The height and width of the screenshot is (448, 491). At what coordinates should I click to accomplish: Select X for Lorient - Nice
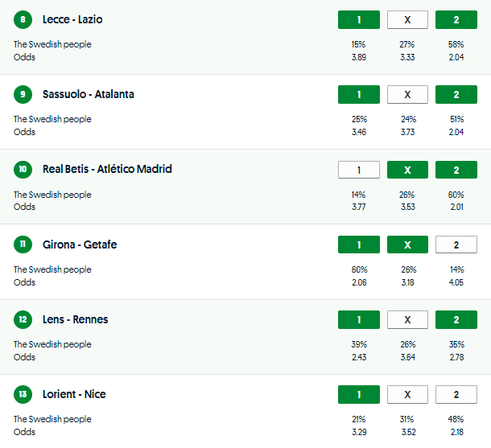(407, 394)
